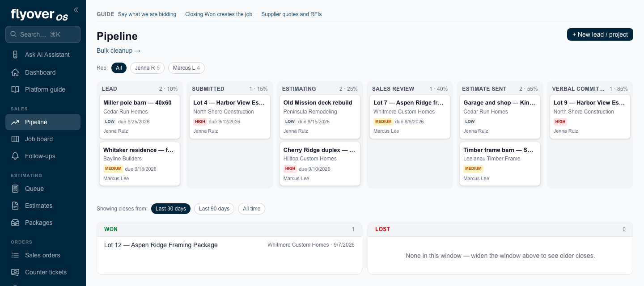Click LOW badge on Old Mission deck card
Viewport: 644px width, 286px height.
point(290,122)
